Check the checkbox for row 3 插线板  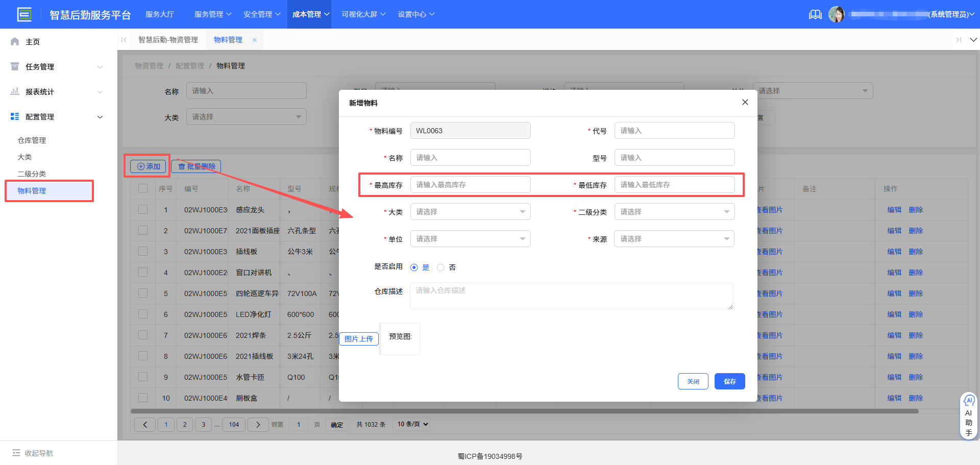click(x=142, y=251)
